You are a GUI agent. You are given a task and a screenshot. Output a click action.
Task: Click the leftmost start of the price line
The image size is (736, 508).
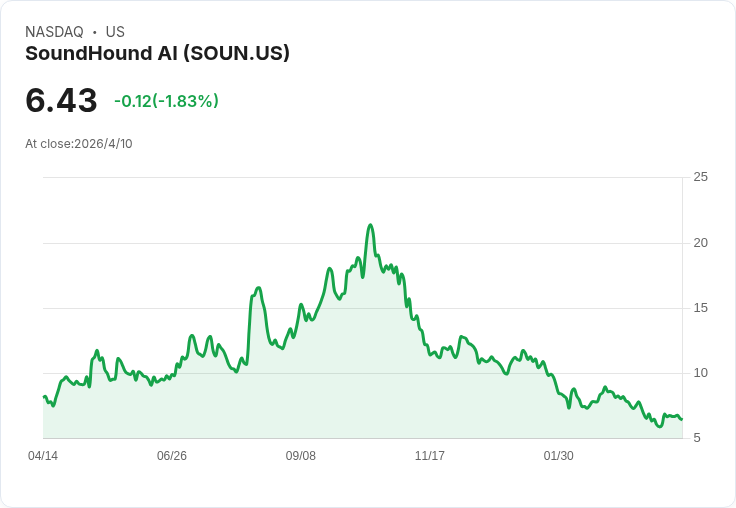(x=44, y=397)
